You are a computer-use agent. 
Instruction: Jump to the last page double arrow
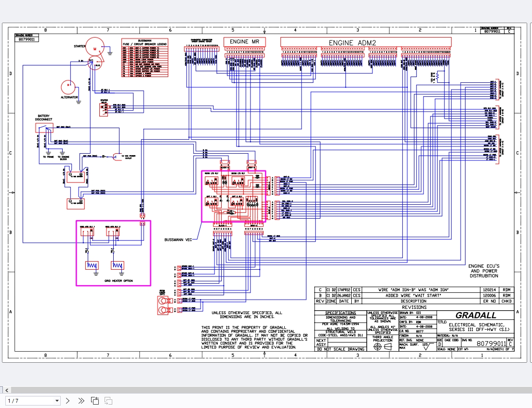81,401
